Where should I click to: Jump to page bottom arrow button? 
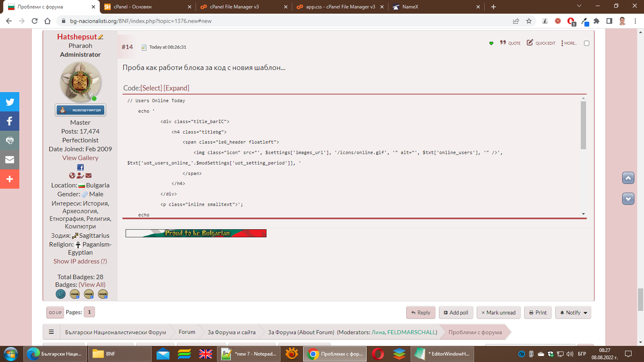point(628,199)
